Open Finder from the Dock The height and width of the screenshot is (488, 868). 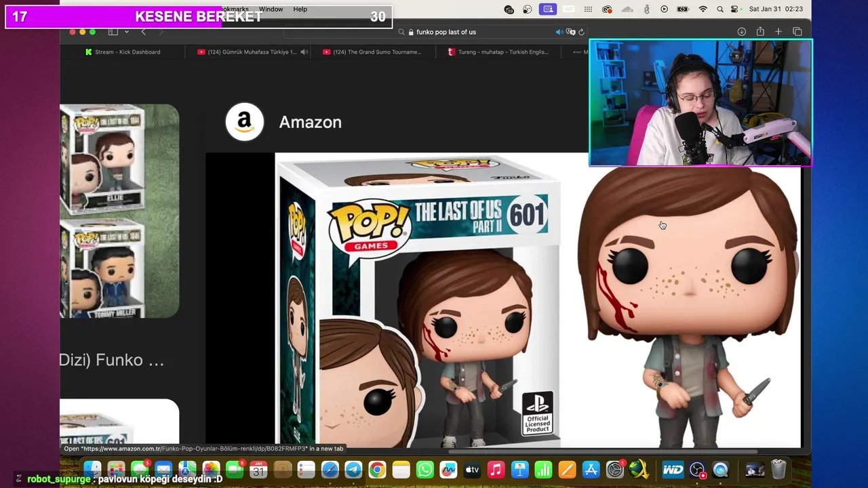coord(92,469)
